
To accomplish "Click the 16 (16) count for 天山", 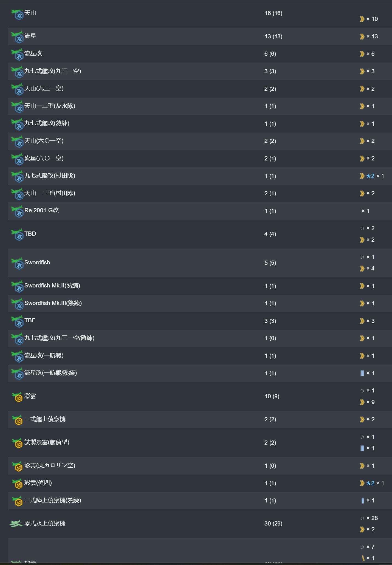I will pyautogui.click(x=273, y=13).
